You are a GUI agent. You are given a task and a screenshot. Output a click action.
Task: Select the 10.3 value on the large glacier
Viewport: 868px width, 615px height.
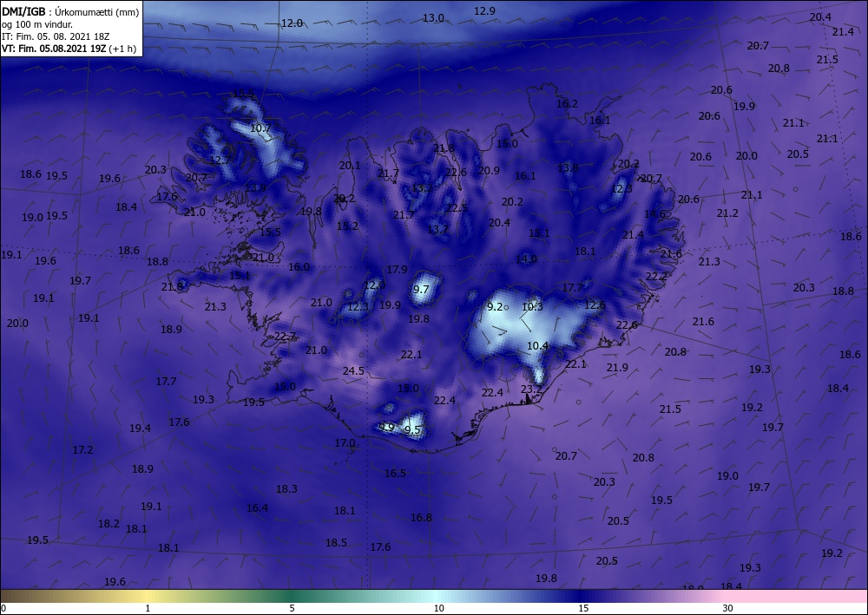pyautogui.click(x=533, y=306)
